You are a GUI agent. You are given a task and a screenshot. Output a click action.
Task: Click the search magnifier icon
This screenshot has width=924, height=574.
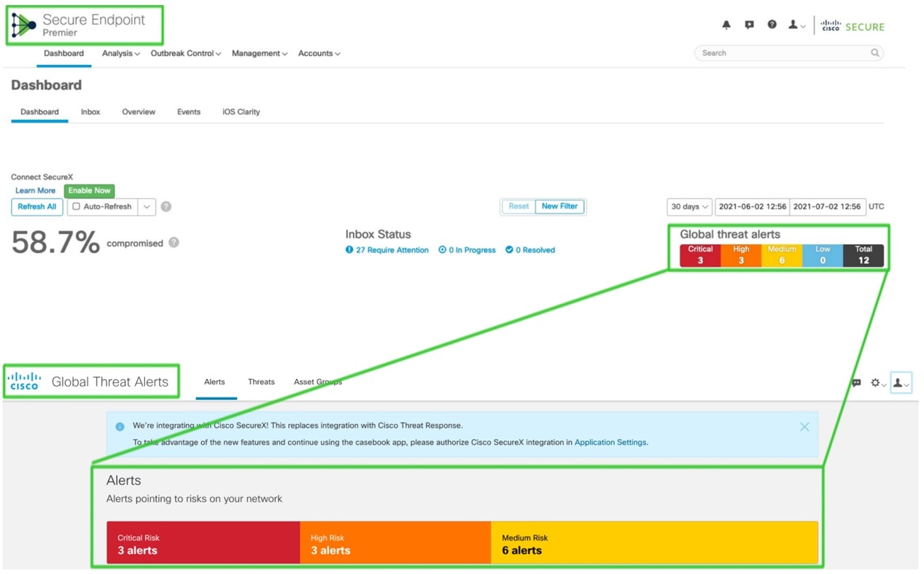tap(875, 53)
